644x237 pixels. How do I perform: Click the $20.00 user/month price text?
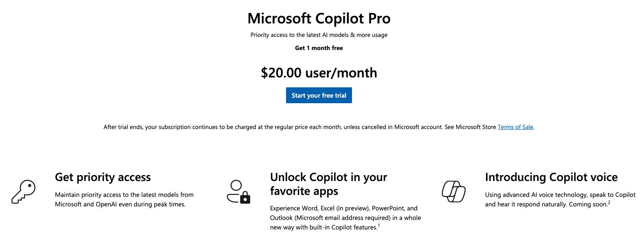point(319,73)
